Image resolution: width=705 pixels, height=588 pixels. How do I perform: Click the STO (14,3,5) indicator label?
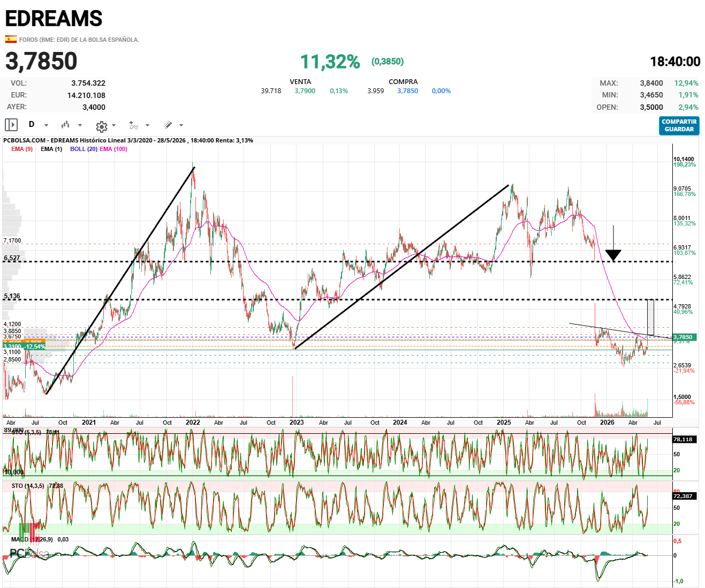click(x=28, y=486)
